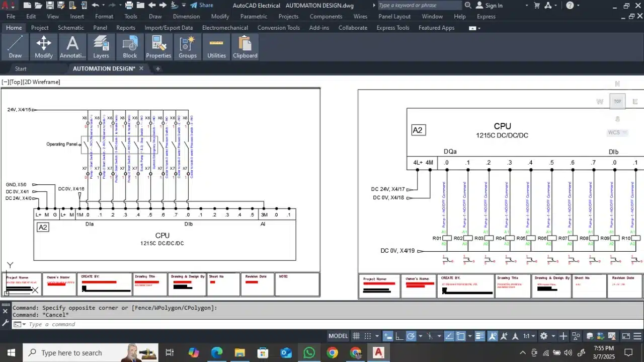The height and width of the screenshot is (362, 644).
Task: Open the Modify ribbon panel
Action: (x=44, y=47)
